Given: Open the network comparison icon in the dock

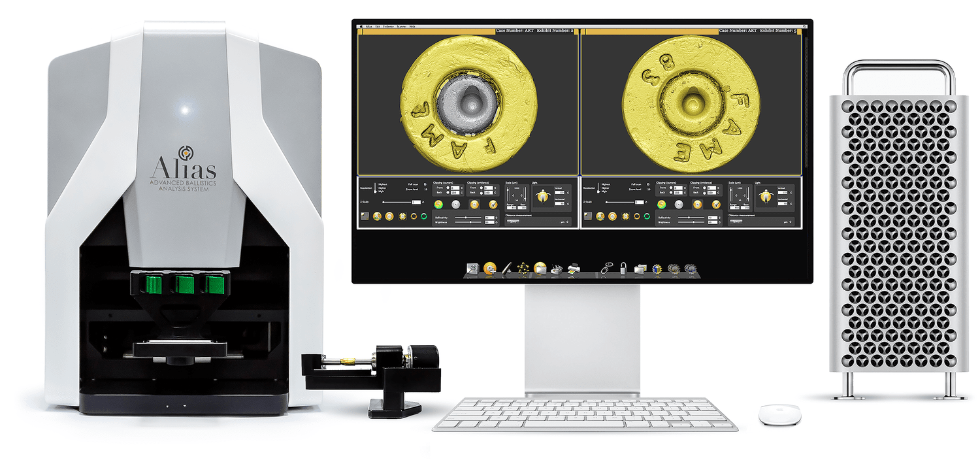Looking at the screenshot, I should (523, 269).
